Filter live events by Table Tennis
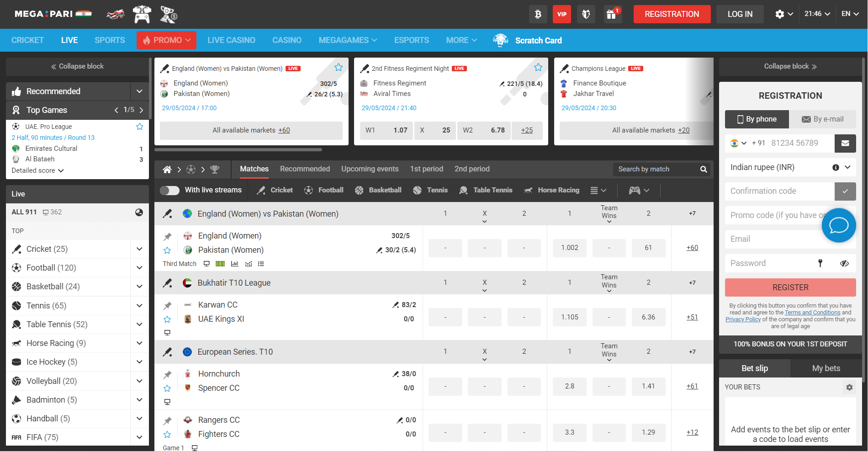 (x=486, y=190)
